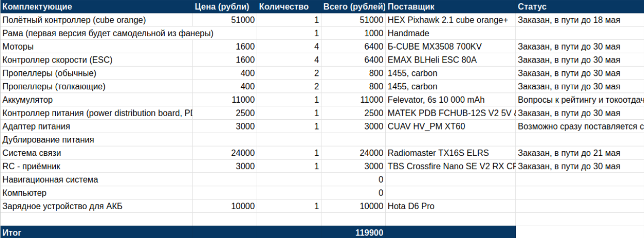Screen dimensions: 644x238
Task: Select the 'Поставщик' header cell
Action: pos(450,7)
